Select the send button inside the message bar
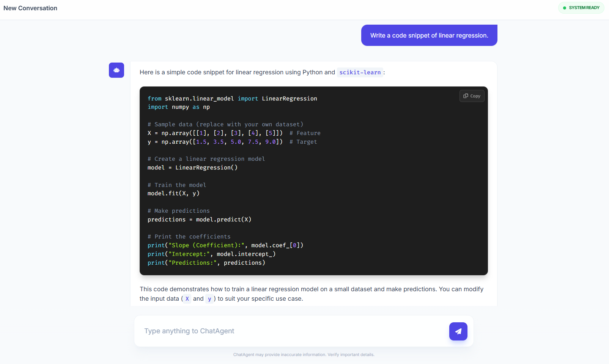609x364 pixels. (x=458, y=331)
